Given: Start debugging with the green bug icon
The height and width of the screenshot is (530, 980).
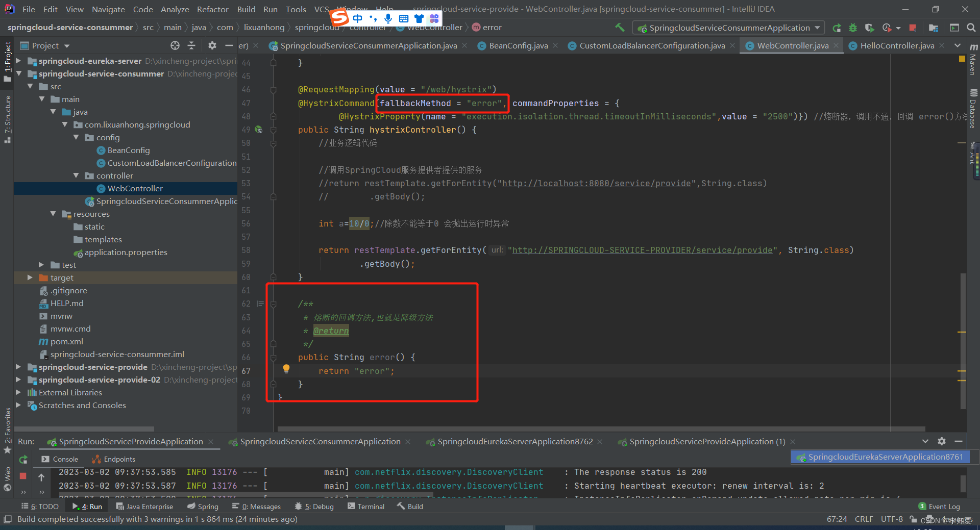Looking at the screenshot, I should (x=853, y=28).
